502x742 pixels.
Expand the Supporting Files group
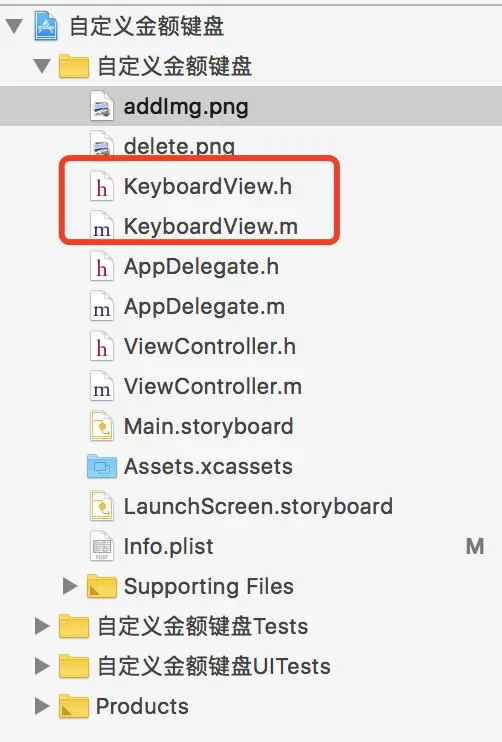coord(70,586)
